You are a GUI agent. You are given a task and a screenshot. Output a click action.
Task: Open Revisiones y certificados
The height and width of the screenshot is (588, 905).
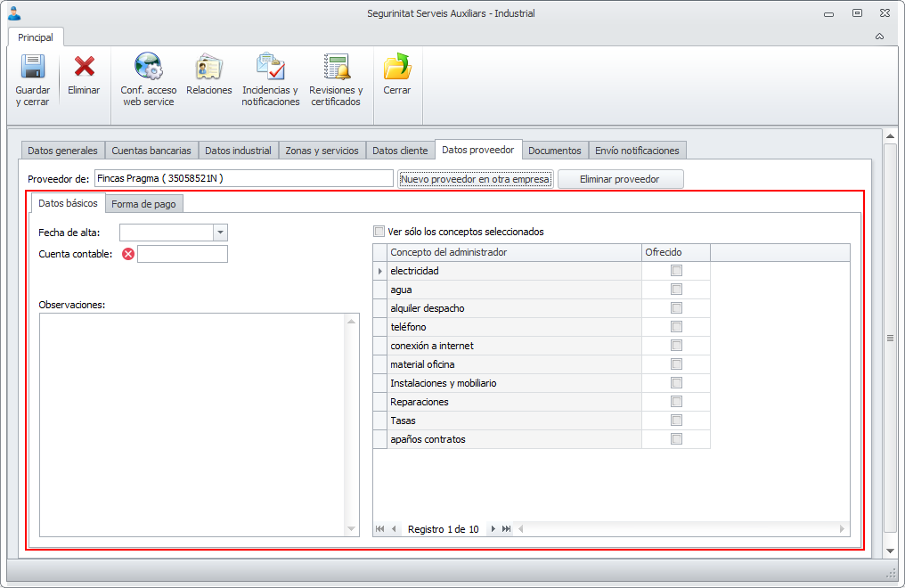[x=336, y=68]
